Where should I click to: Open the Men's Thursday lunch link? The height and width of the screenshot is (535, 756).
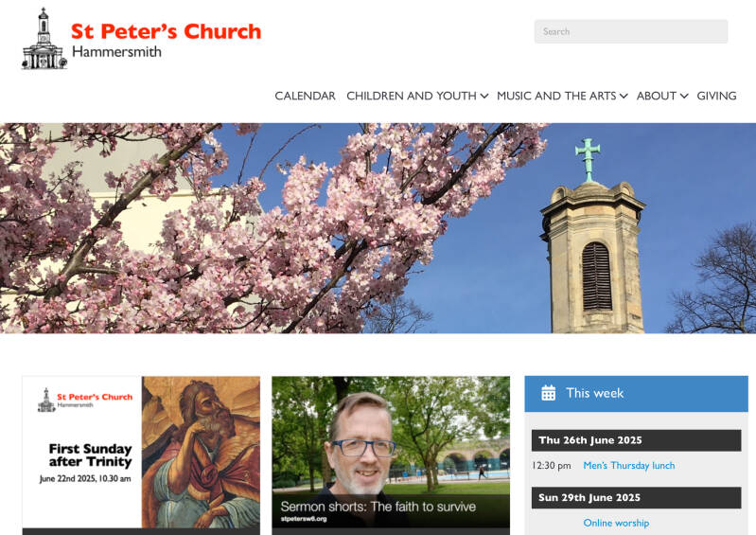coord(628,466)
